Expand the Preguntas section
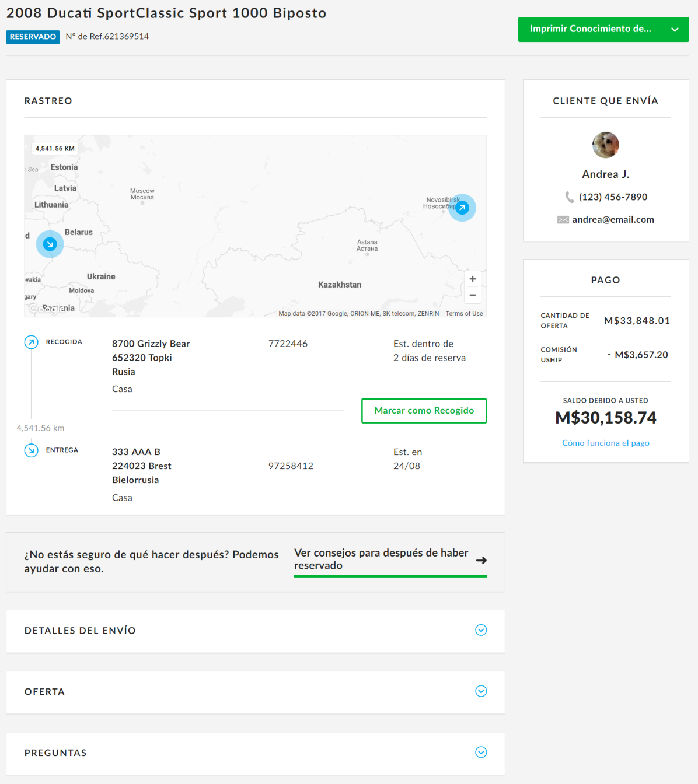This screenshot has height=784, width=698. tap(481, 752)
